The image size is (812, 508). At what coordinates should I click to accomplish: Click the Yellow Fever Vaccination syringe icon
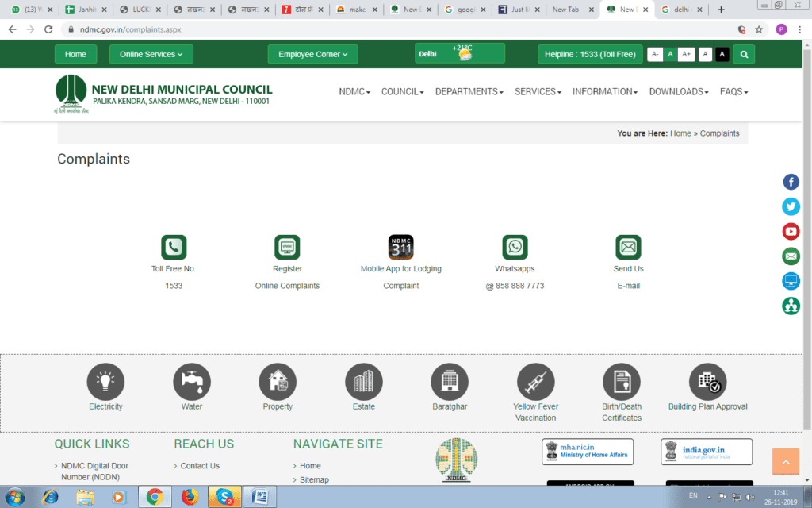point(535,382)
